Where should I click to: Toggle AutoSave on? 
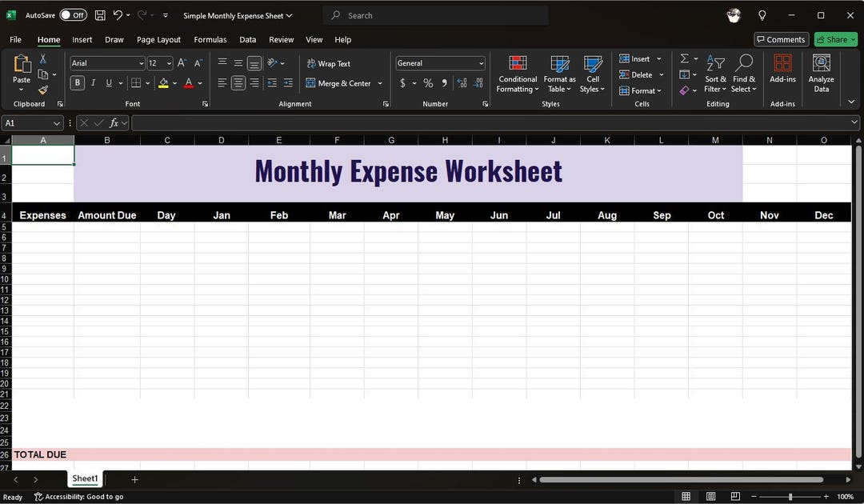pos(73,14)
